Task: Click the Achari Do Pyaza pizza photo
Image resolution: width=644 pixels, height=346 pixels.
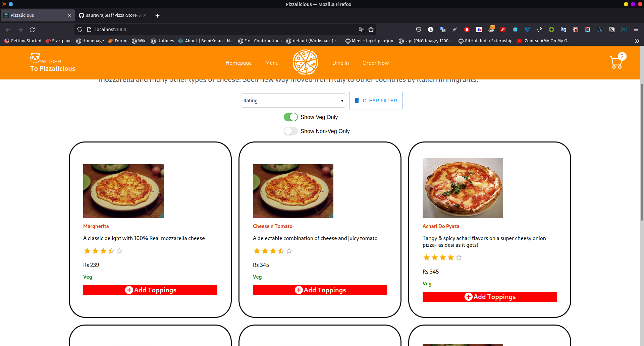Action: [463, 188]
